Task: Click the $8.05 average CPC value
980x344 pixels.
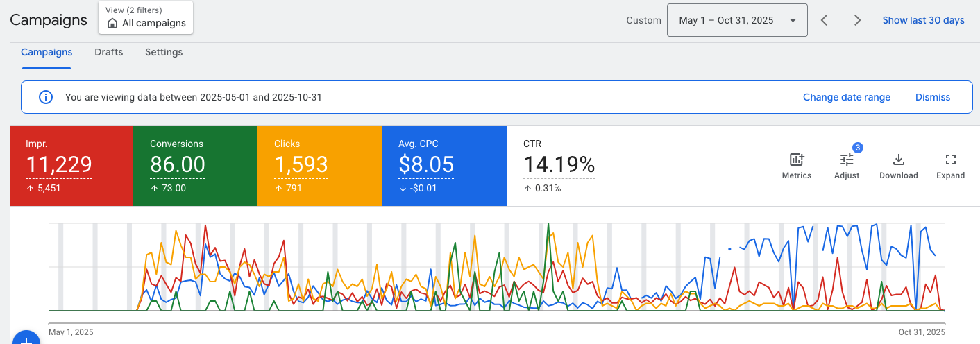Action: click(426, 164)
